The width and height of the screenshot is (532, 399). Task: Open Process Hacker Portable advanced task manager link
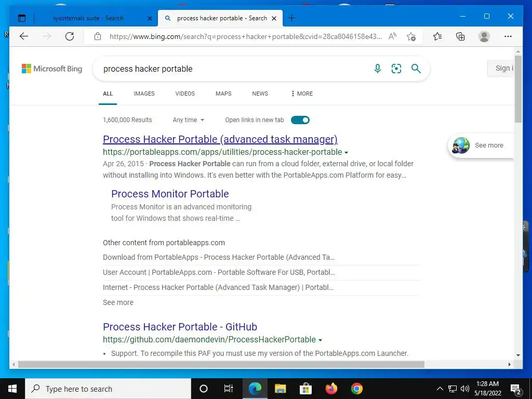[x=220, y=139]
